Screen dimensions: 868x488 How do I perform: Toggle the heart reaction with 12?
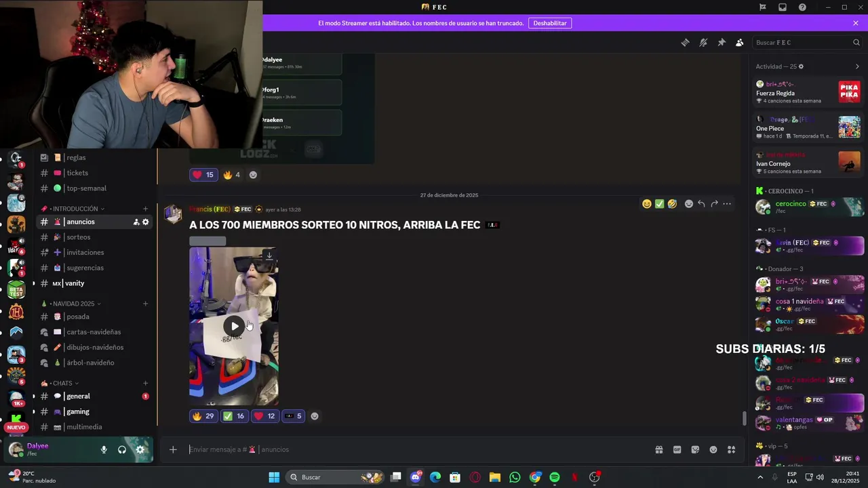tap(265, 416)
